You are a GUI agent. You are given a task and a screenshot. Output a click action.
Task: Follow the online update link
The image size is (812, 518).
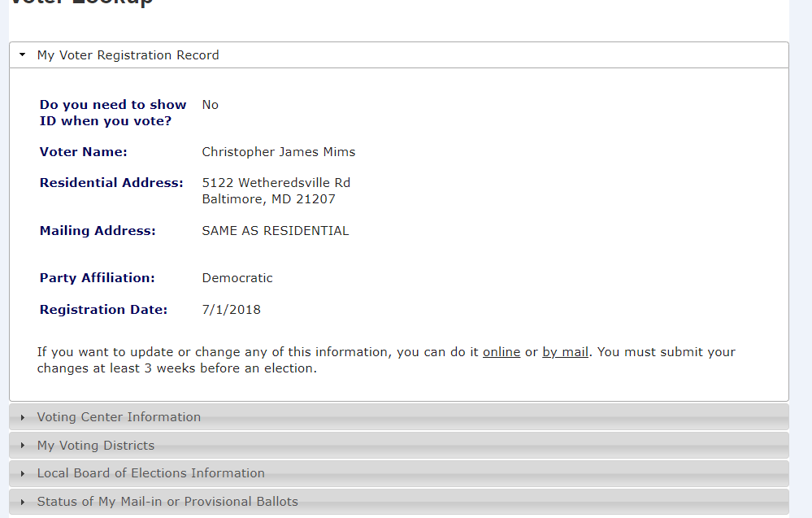tap(502, 352)
